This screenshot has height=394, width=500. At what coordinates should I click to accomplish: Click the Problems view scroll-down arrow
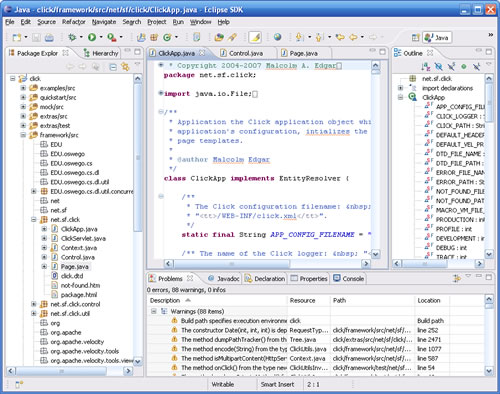[489, 371]
